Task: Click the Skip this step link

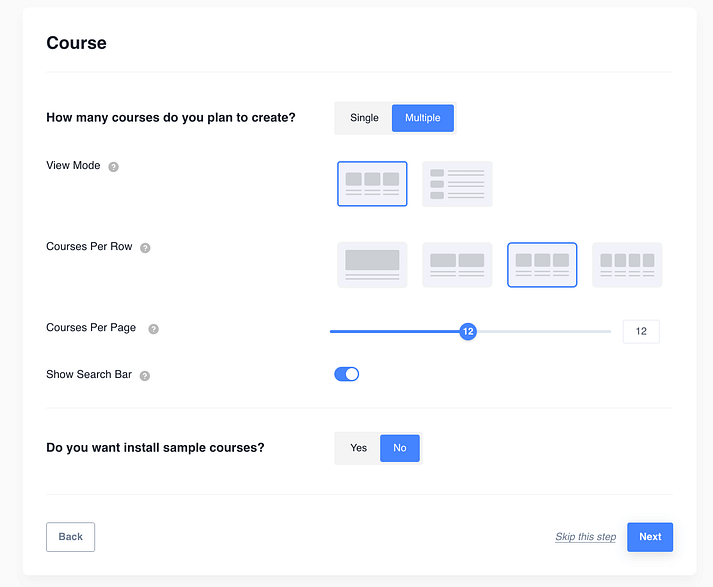Action: pos(586,538)
